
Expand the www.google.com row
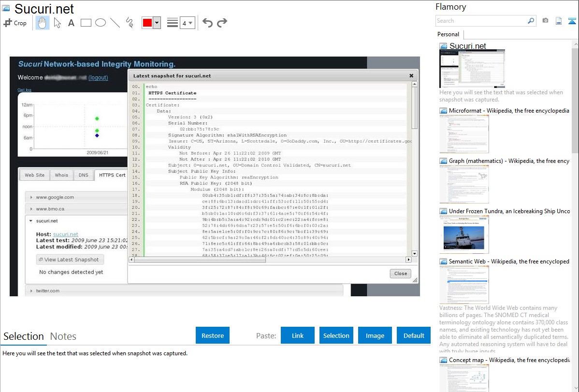(x=76, y=197)
